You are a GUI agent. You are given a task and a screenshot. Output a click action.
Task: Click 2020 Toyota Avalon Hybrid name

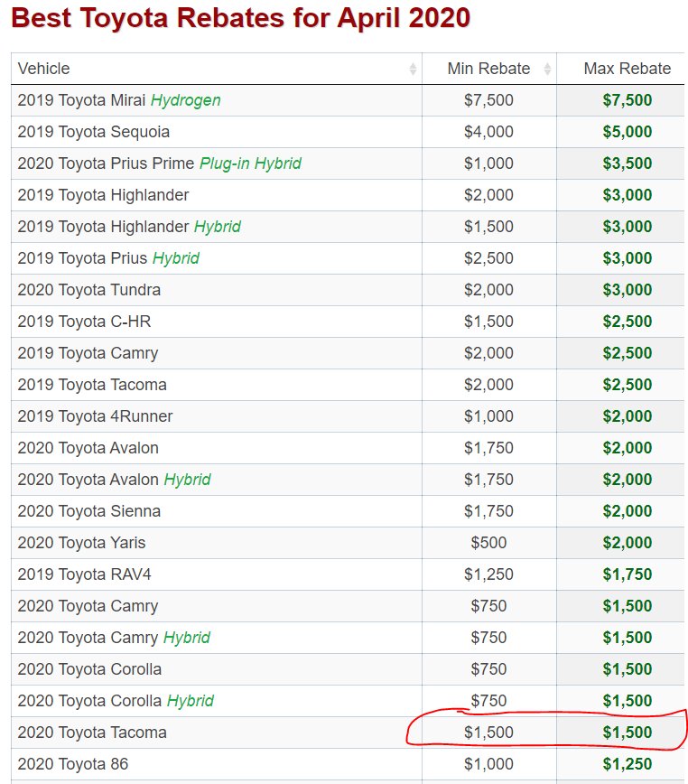(x=114, y=480)
